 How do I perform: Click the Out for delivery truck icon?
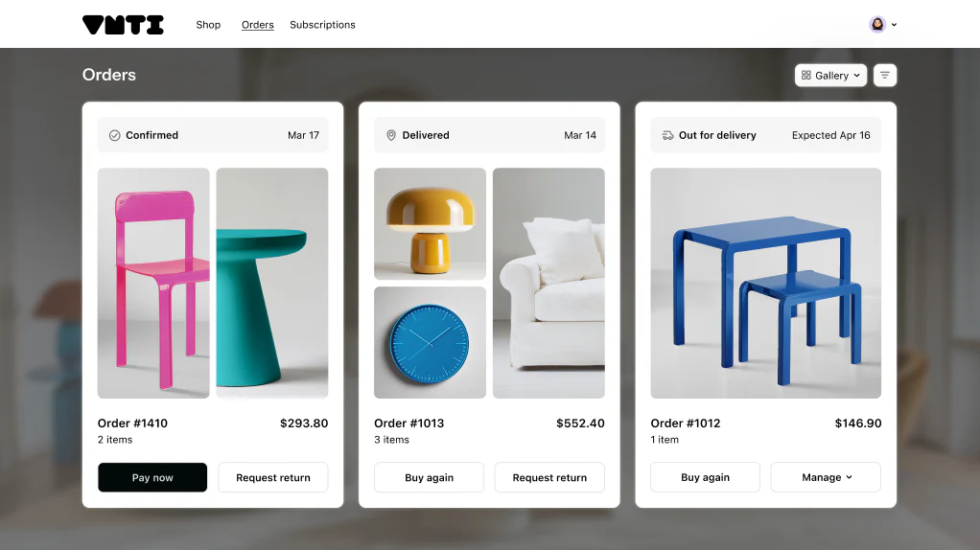pos(667,135)
